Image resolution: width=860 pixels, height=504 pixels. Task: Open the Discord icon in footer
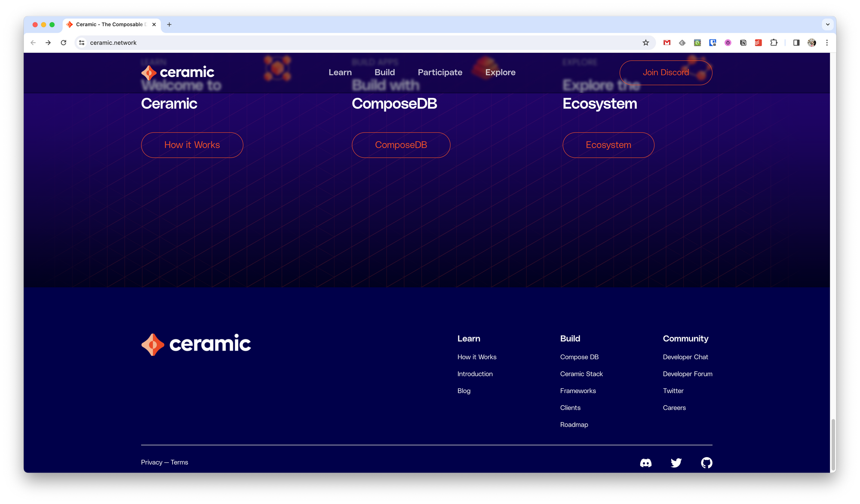click(x=645, y=463)
